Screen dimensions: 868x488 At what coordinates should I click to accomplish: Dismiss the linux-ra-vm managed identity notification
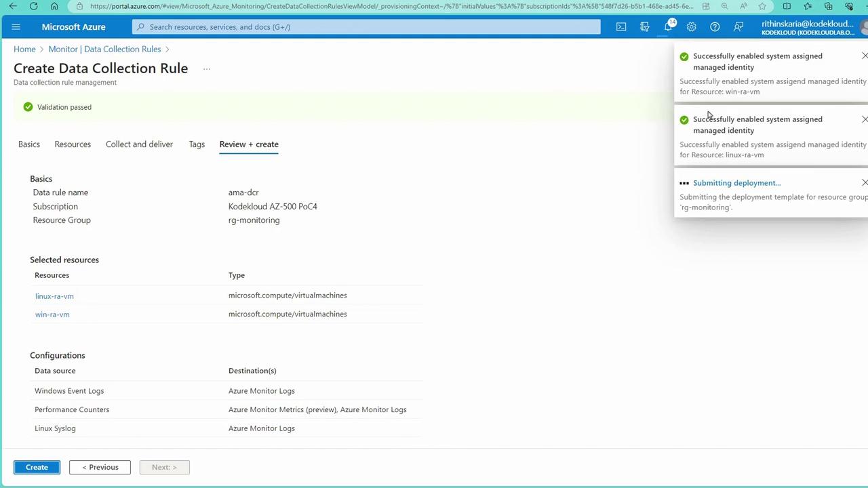(x=864, y=119)
